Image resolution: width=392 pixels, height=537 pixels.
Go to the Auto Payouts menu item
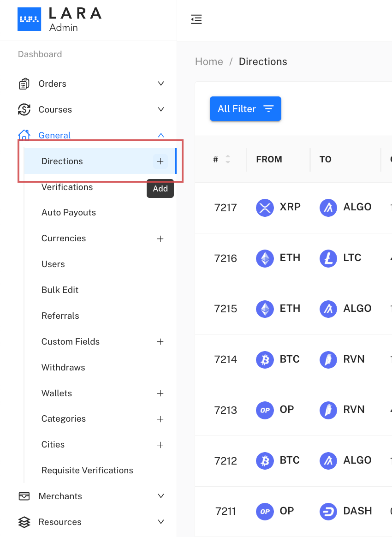(x=69, y=213)
